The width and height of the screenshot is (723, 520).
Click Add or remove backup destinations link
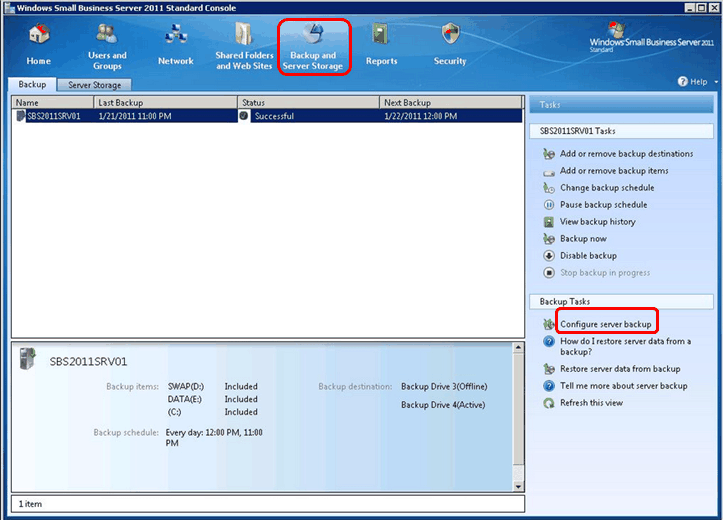coord(626,154)
